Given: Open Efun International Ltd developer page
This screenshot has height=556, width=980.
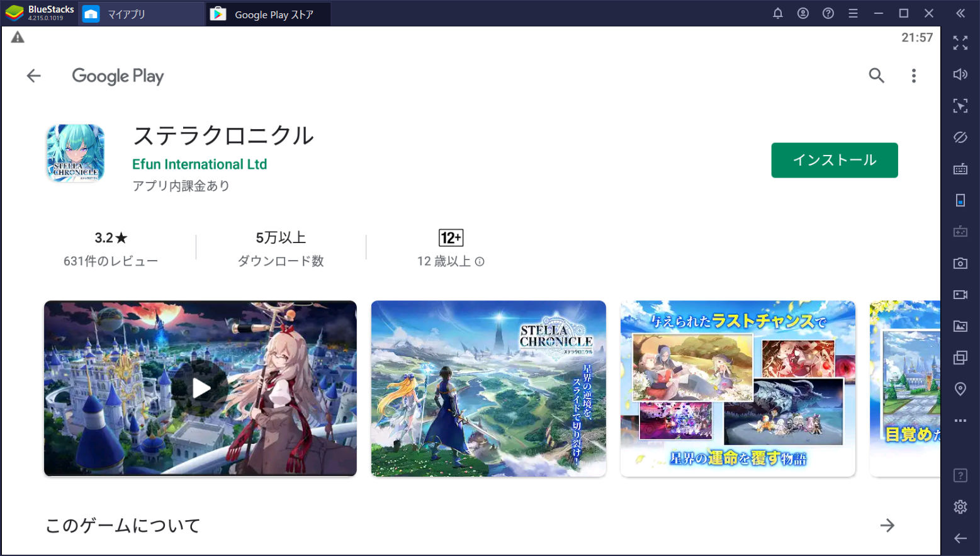Looking at the screenshot, I should (200, 164).
